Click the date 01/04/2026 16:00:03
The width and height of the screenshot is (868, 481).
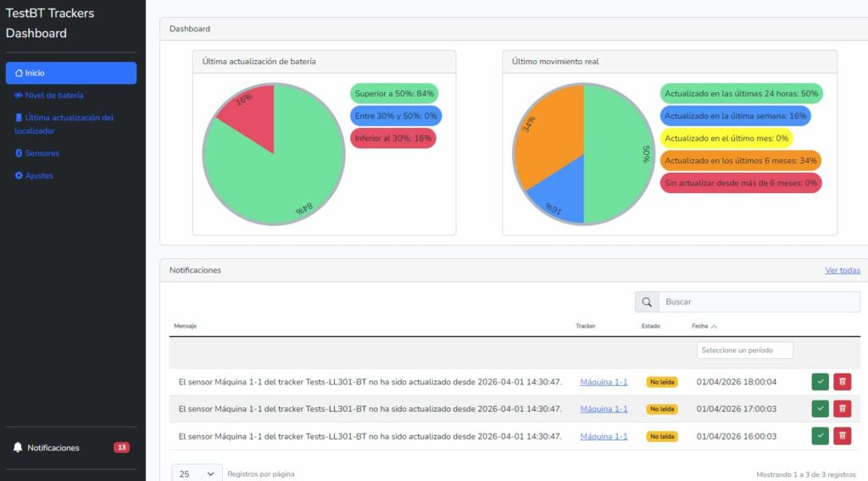click(x=737, y=436)
